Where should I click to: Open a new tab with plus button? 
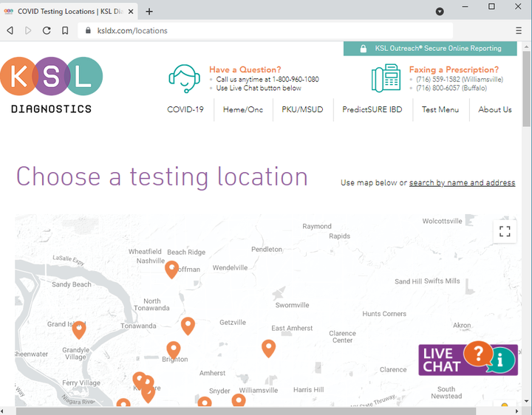(149, 12)
